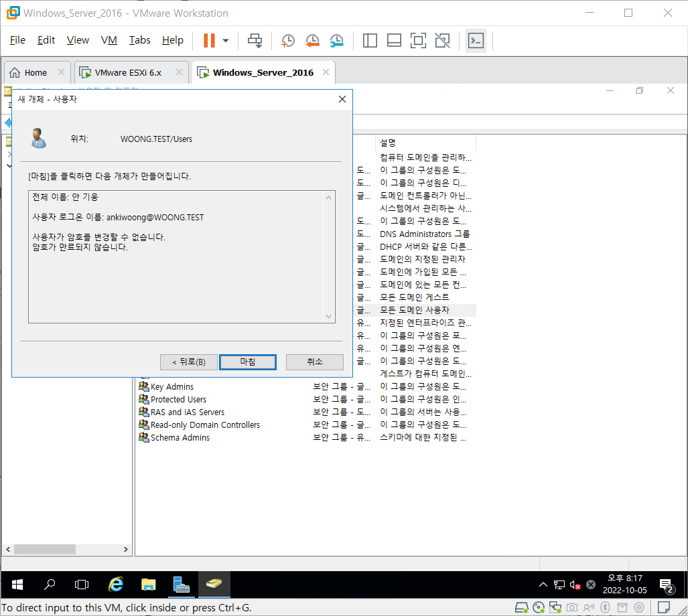Click the tree pane horizontal scrollbar thumb
688x616 pixels.
point(45,549)
